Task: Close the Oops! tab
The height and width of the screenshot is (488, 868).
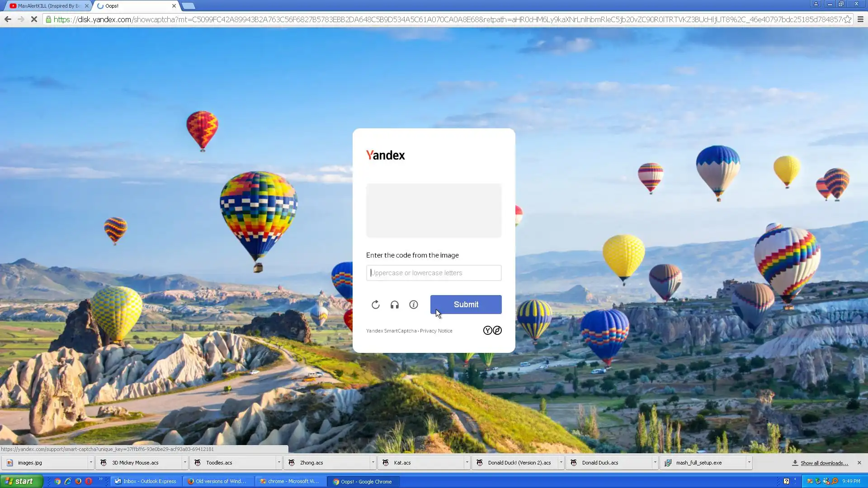Action: click(x=174, y=6)
